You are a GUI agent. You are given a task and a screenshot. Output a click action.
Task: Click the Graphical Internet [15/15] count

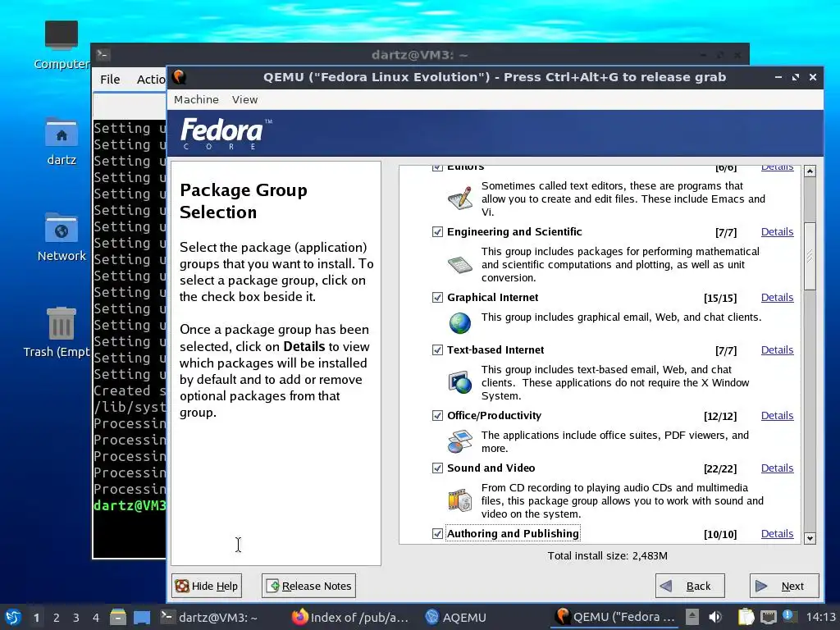click(x=720, y=298)
